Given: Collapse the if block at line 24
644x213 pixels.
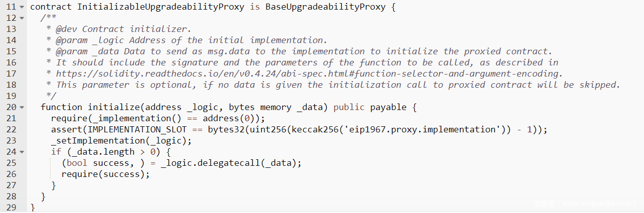Looking at the screenshot, I should (x=21, y=152).
